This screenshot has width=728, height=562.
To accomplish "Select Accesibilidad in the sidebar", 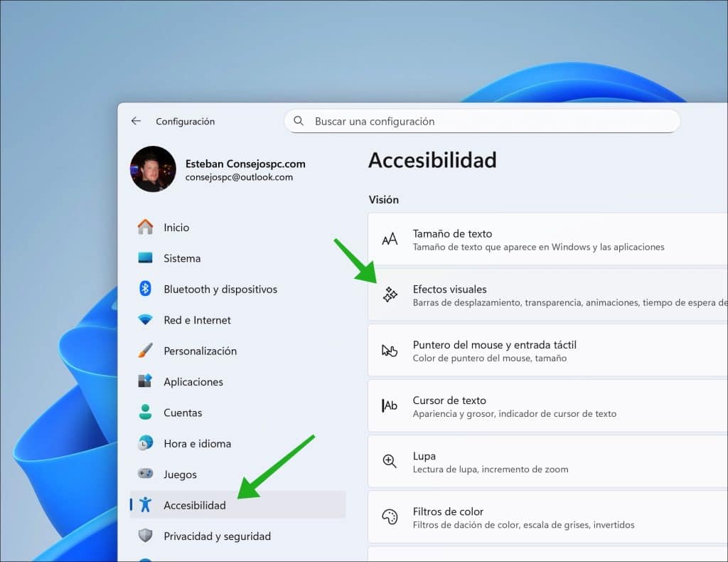I will (x=194, y=505).
